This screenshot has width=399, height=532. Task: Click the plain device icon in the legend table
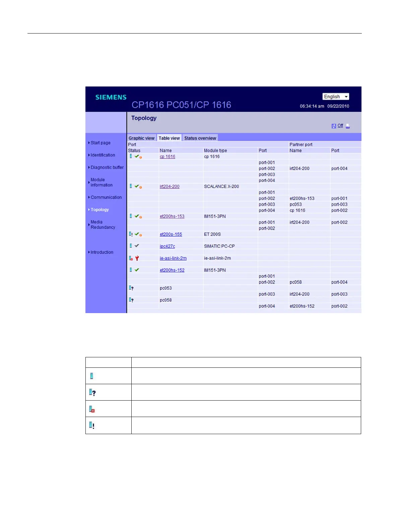coord(91,376)
